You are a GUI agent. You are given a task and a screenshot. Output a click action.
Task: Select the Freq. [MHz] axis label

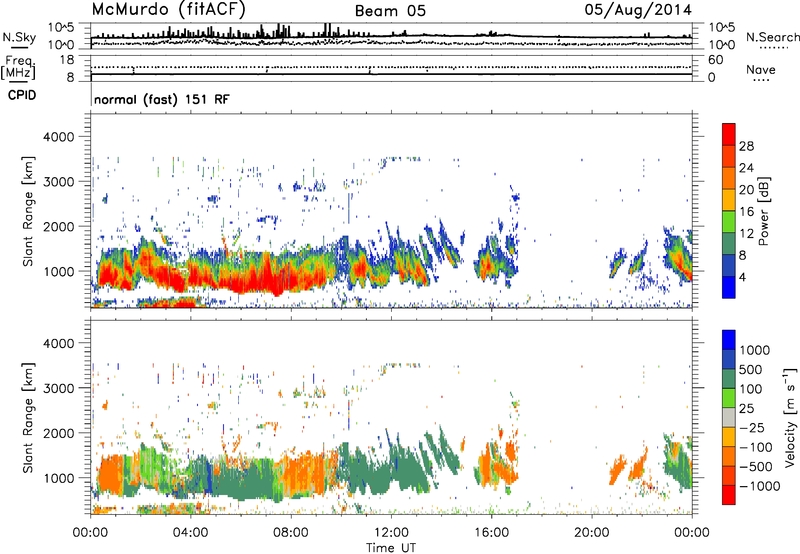tap(19, 68)
